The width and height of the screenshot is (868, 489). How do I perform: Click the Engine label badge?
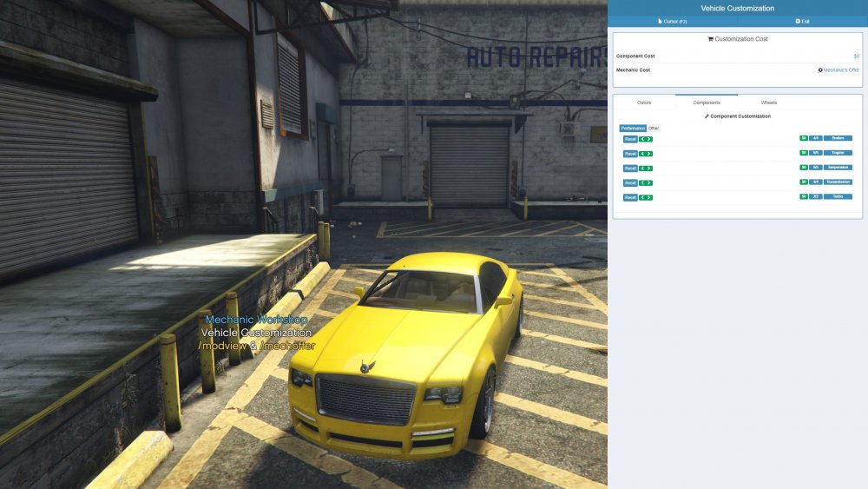click(x=838, y=153)
